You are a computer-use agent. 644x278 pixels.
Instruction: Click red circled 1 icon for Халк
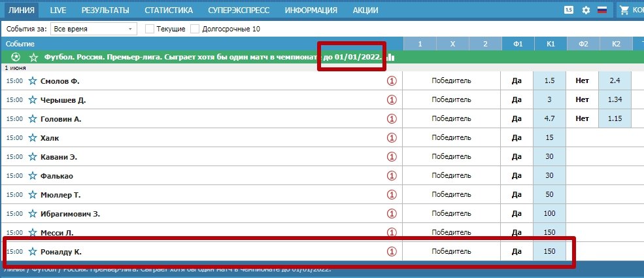coord(392,138)
